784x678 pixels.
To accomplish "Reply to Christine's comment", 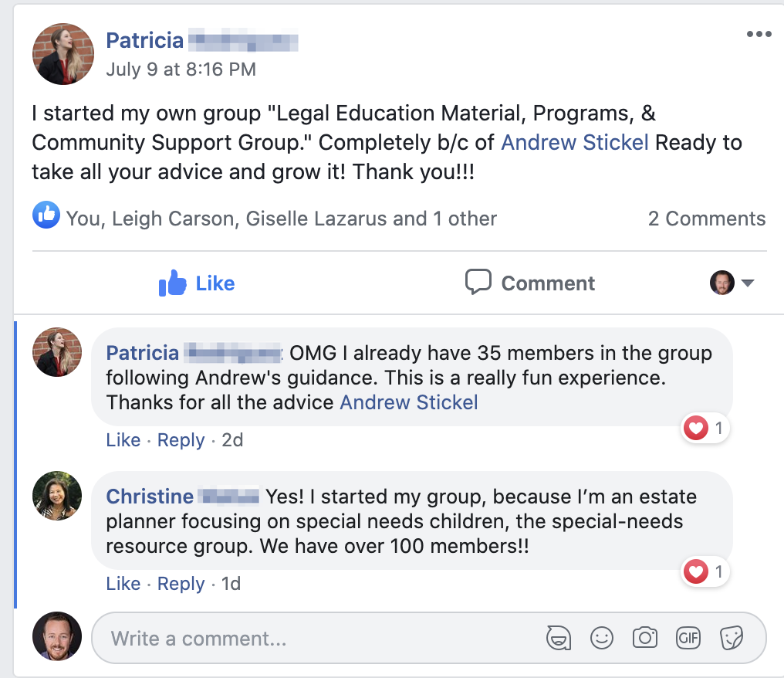I will 181,584.
